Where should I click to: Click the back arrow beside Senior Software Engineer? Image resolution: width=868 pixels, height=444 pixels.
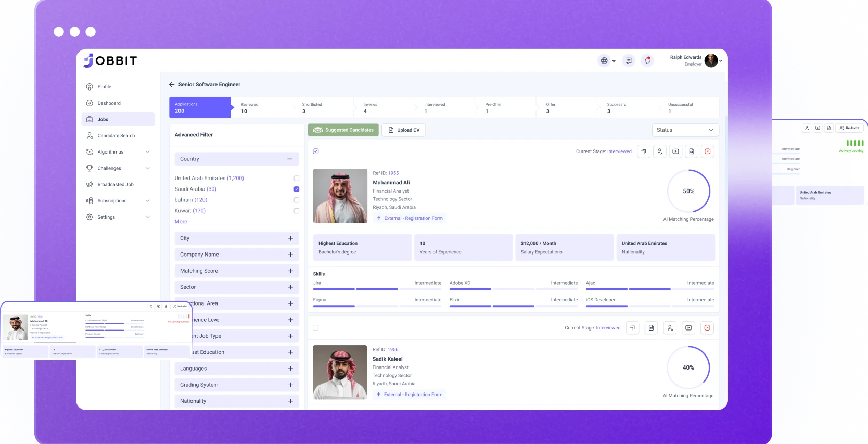(x=172, y=84)
